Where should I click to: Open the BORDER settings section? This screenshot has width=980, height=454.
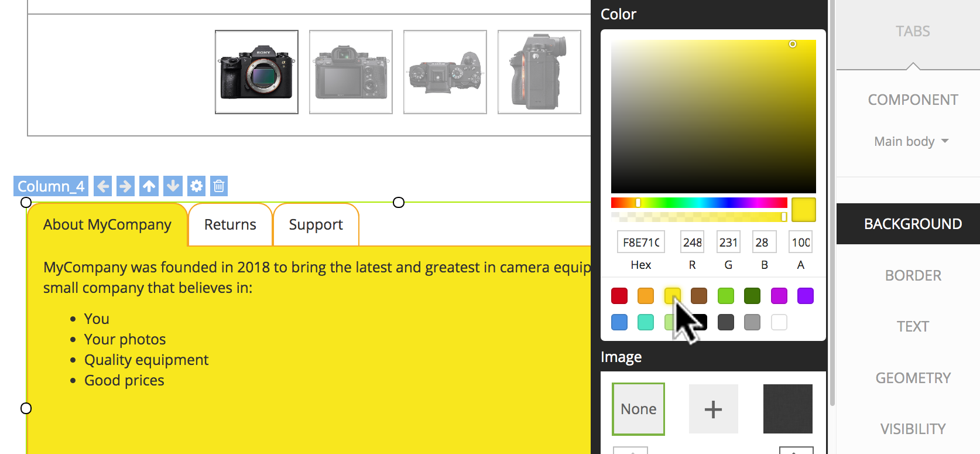click(913, 275)
